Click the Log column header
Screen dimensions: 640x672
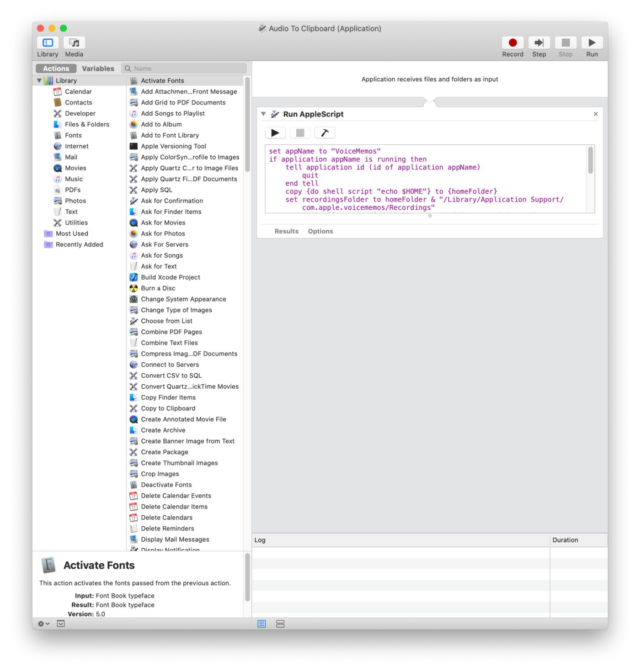[401, 540]
